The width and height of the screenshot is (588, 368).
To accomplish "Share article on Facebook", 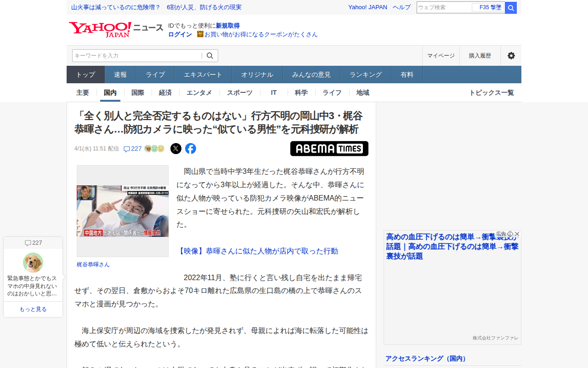I will [x=191, y=149].
